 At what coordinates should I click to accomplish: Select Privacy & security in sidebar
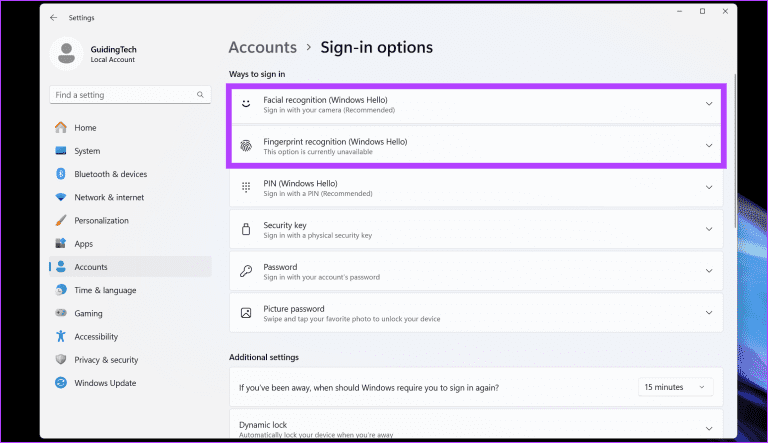(106, 360)
